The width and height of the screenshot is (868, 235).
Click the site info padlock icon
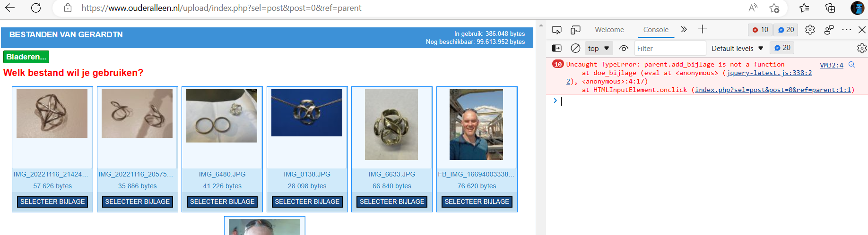[x=68, y=8]
